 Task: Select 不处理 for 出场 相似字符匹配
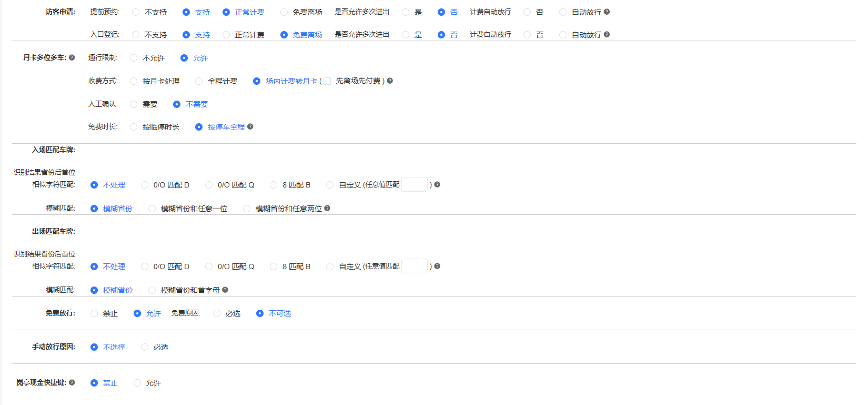click(94, 266)
